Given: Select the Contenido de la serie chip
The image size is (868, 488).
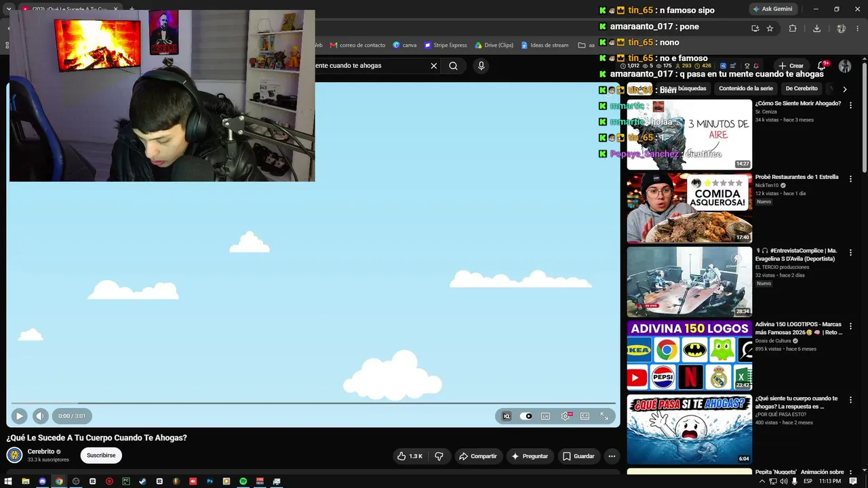Looking at the screenshot, I should [x=746, y=89].
